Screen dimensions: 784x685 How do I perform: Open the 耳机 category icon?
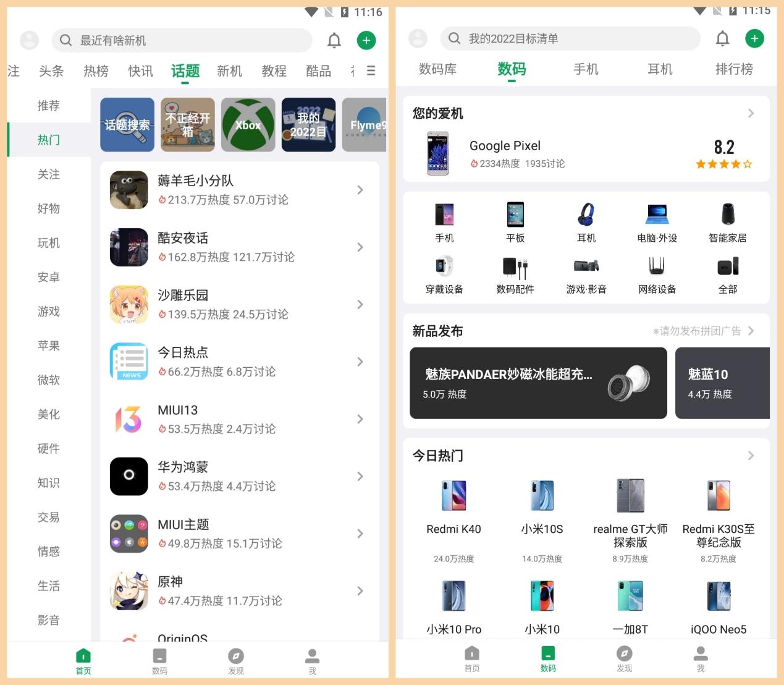(x=586, y=221)
